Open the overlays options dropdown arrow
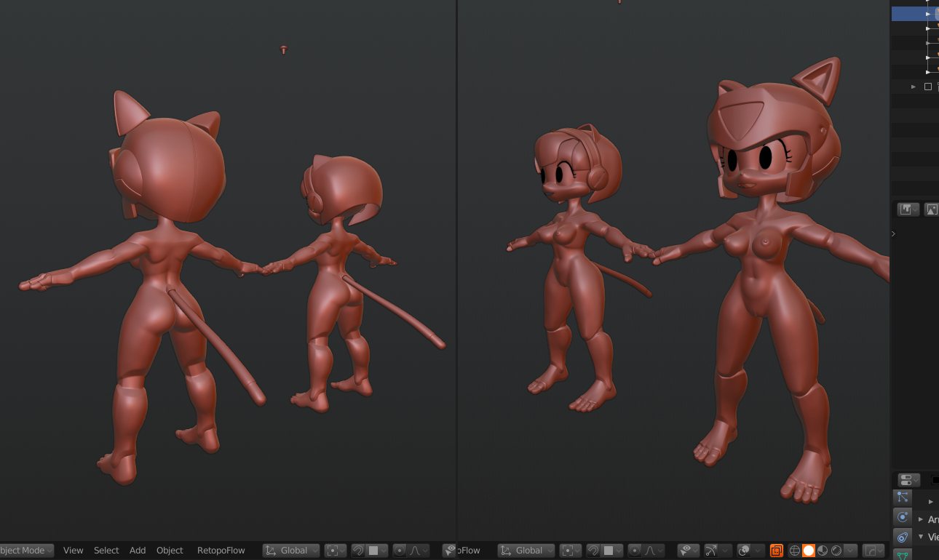 click(758, 551)
